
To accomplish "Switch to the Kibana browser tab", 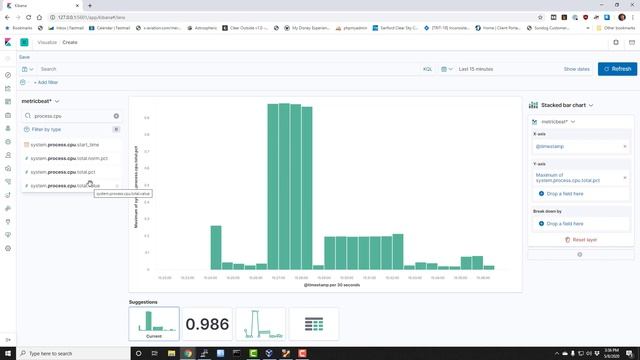I will pyautogui.click(x=41, y=5).
